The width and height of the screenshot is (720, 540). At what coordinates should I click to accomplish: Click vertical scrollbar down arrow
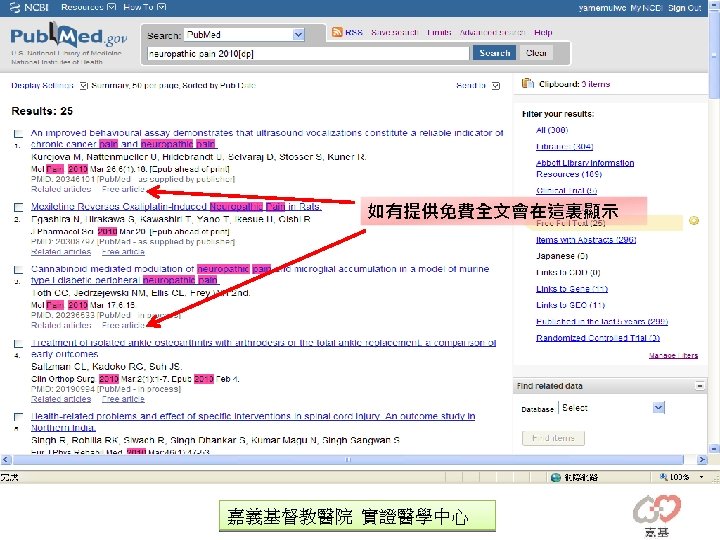[714, 448]
